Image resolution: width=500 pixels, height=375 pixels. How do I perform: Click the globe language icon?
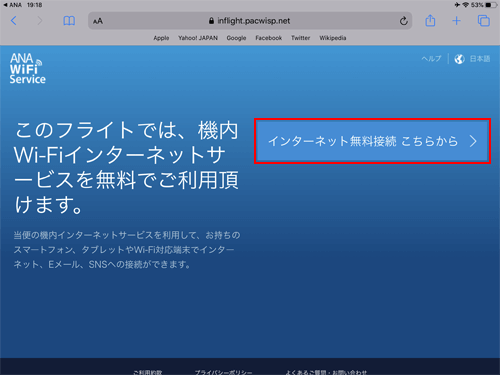pos(459,59)
